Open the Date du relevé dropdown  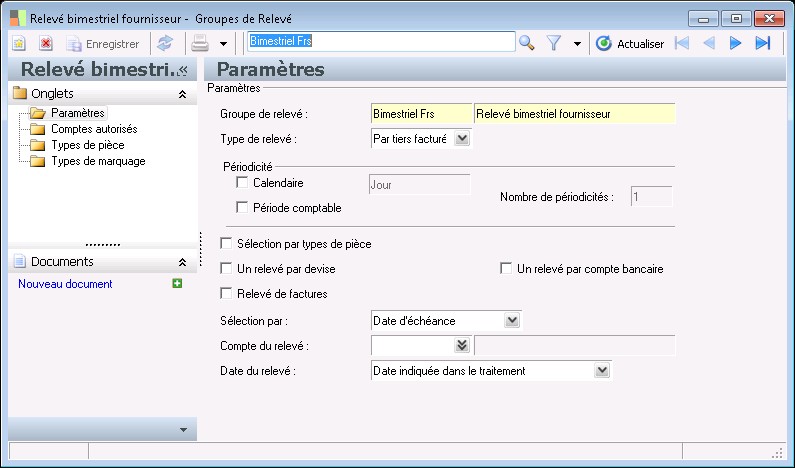(x=602, y=370)
